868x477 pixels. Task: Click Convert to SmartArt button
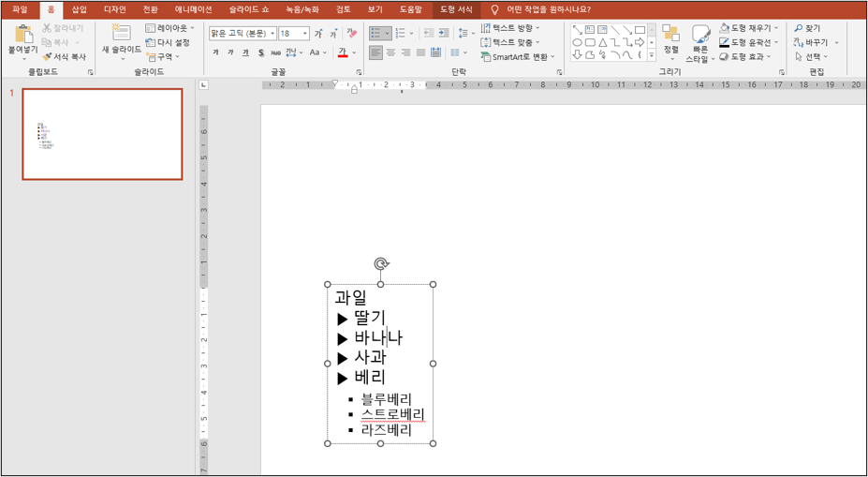[x=518, y=56]
